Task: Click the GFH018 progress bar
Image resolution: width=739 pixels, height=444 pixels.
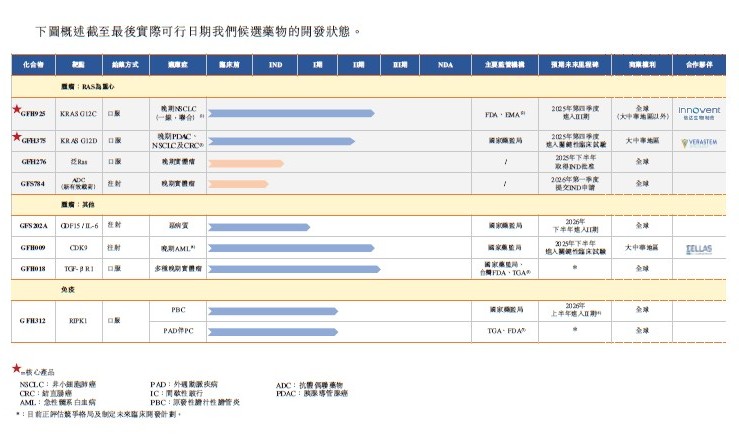Action: 295,269
